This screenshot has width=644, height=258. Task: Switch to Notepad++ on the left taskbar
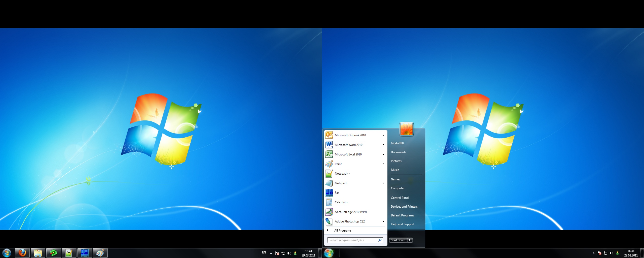coord(69,253)
